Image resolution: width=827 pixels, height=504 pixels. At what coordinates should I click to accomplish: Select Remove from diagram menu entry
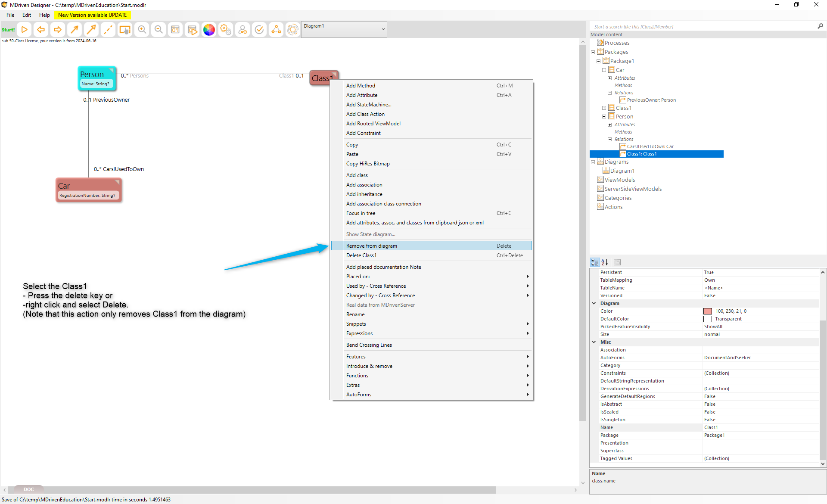coord(371,246)
